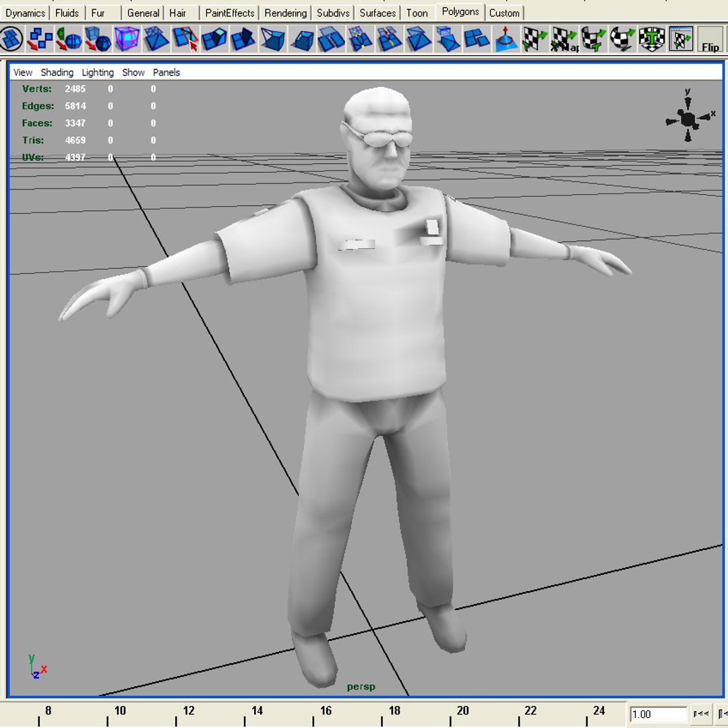Click the lifted triangle Poke Face icon

[x=419, y=38]
